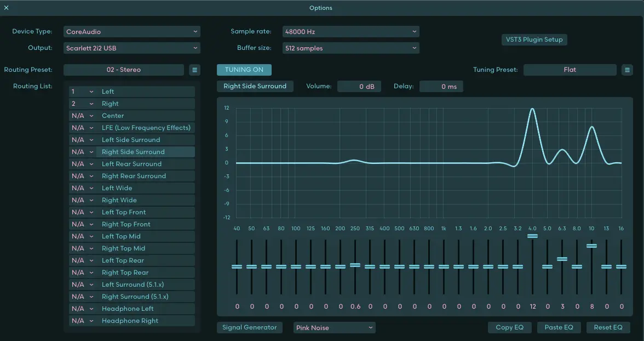The width and height of the screenshot is (644, 341).
Task: Click the Volume 0 dB input field
Action: (359, 87)
